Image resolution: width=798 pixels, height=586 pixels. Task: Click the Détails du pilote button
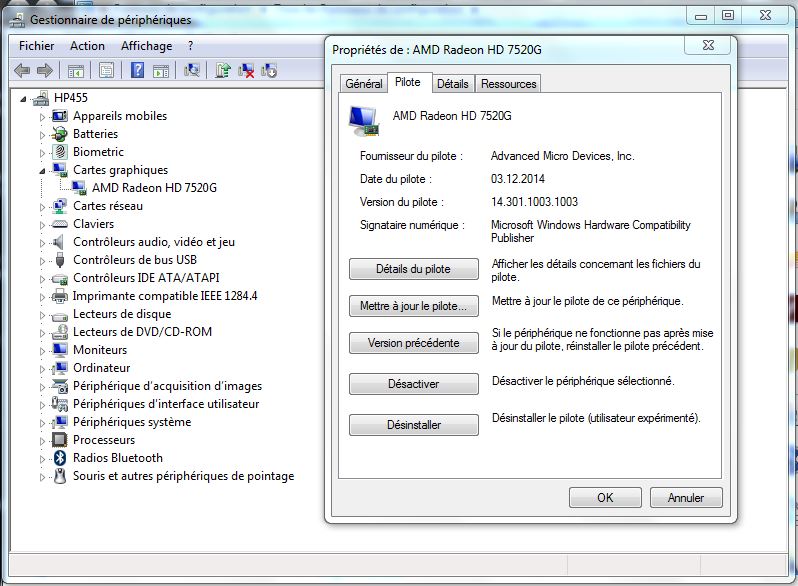(x=413, y=269)
